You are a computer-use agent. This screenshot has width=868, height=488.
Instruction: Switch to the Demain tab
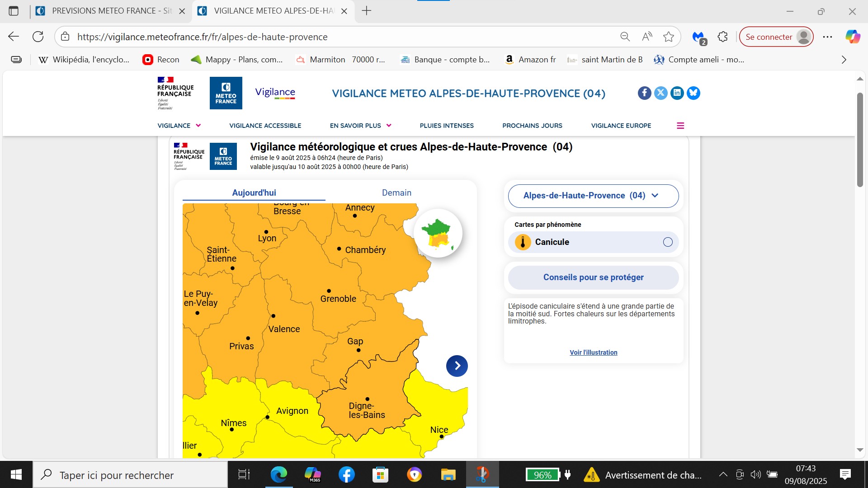tap(396, 193)
